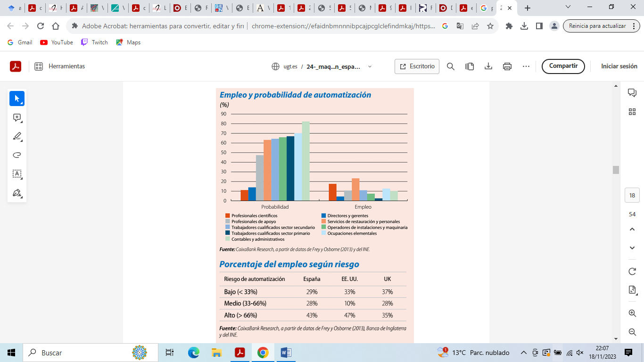644x362 pixels.
Task: Choose the add comment tool
Action: click(x=17, y=118)
